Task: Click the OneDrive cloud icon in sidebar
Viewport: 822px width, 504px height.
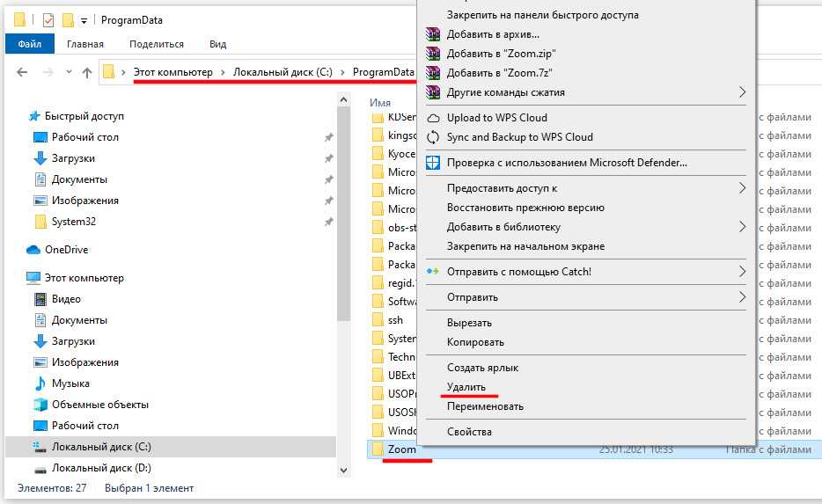Action: pyautogui.click(x=33, y=250)
